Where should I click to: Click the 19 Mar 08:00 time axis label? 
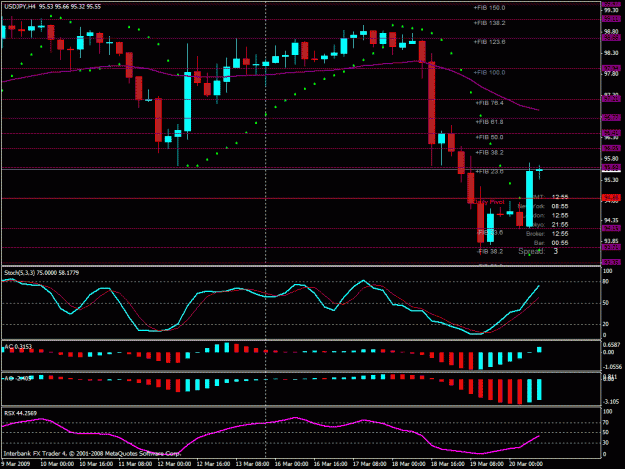487,464
